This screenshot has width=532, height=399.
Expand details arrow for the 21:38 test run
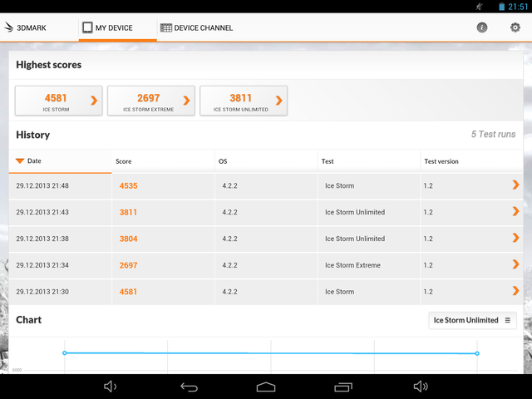point(515,238)
